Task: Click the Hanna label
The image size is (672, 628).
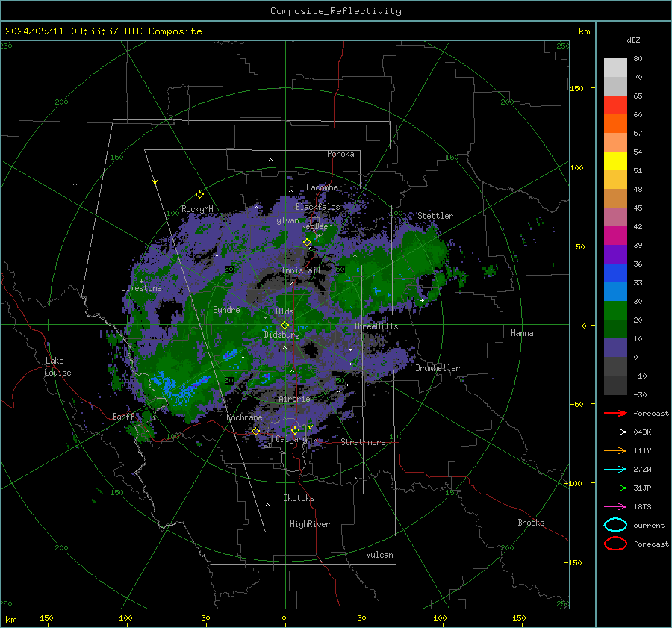Action: [522, 333]
